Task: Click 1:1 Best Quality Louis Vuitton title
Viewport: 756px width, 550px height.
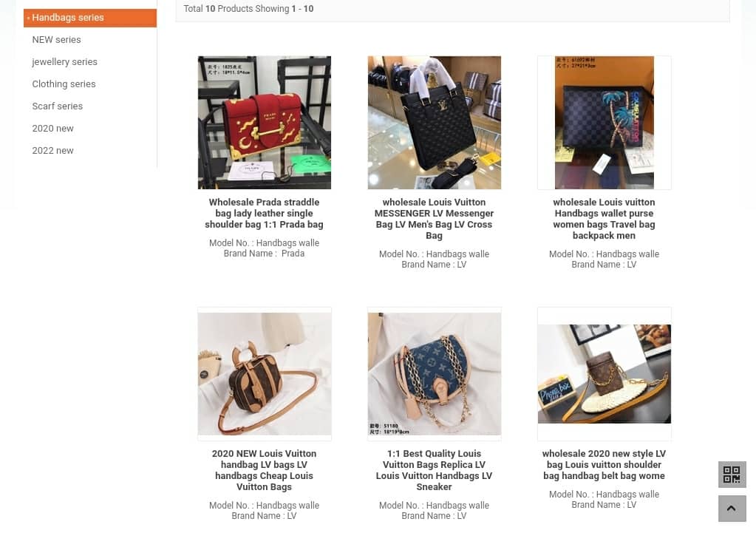Action: (434, 470)
